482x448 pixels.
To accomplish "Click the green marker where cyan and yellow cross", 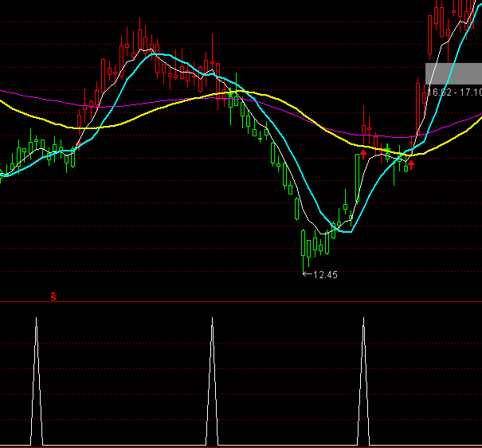I will [232, 93].
